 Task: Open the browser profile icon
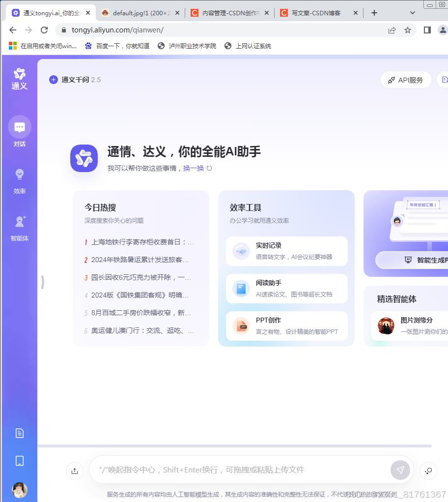coord(443,30)
